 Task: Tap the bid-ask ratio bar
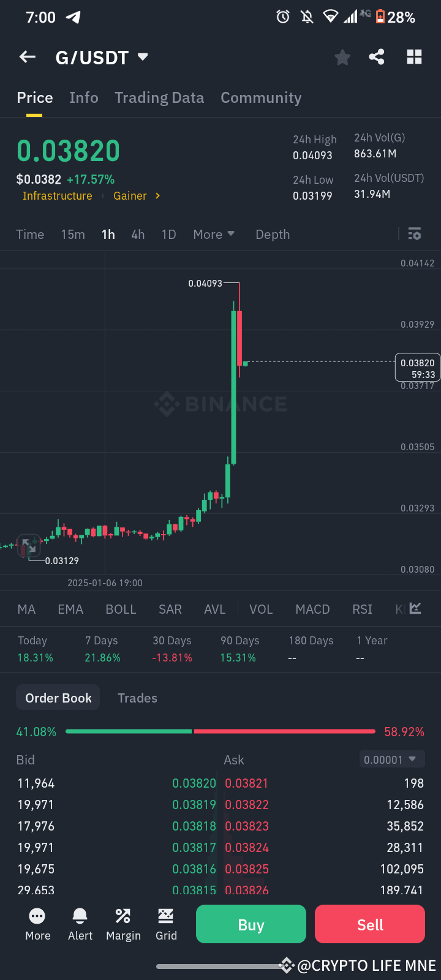click(x=221, y=731)
